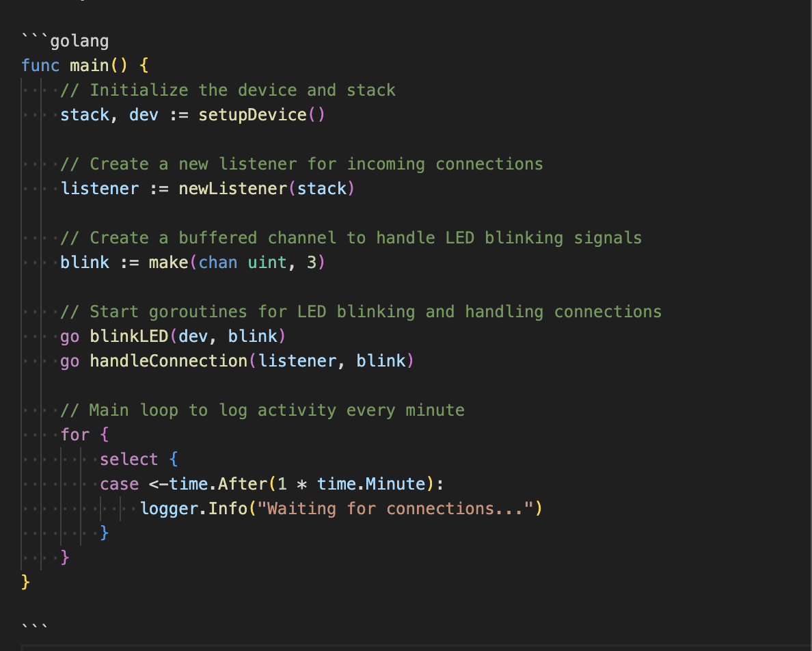Click the 'go blinkLED(dev, blink)' line

coord(173,336)
